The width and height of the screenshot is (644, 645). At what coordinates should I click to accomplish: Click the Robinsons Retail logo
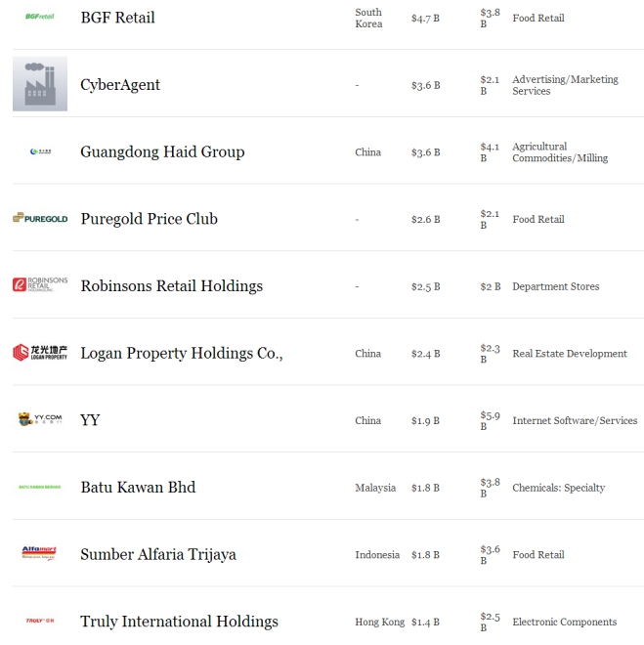tap(40, 285)
